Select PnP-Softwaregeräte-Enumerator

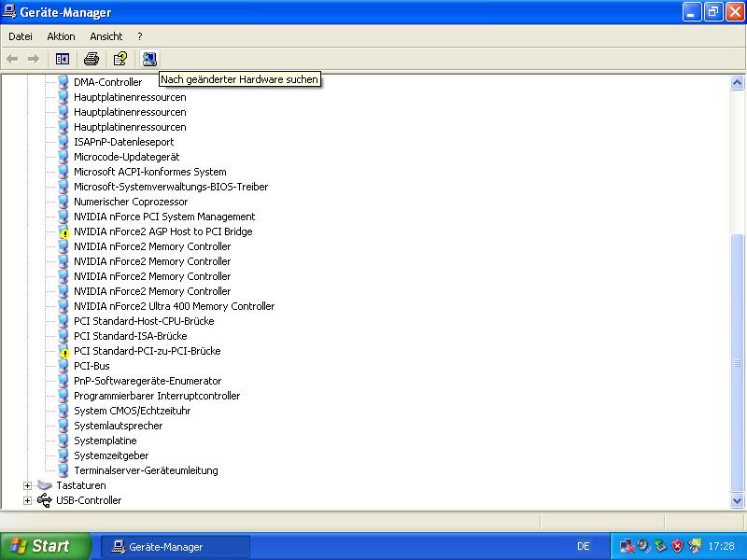148,381
